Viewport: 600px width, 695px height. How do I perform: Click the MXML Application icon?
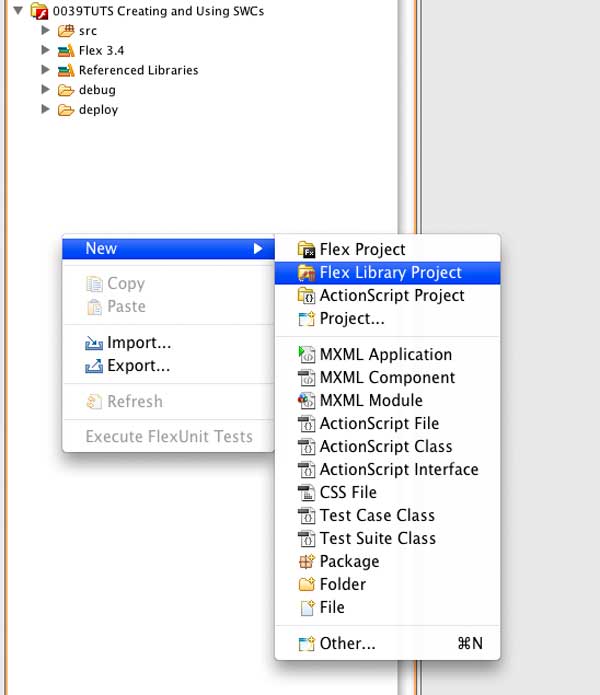pos(306,355)
